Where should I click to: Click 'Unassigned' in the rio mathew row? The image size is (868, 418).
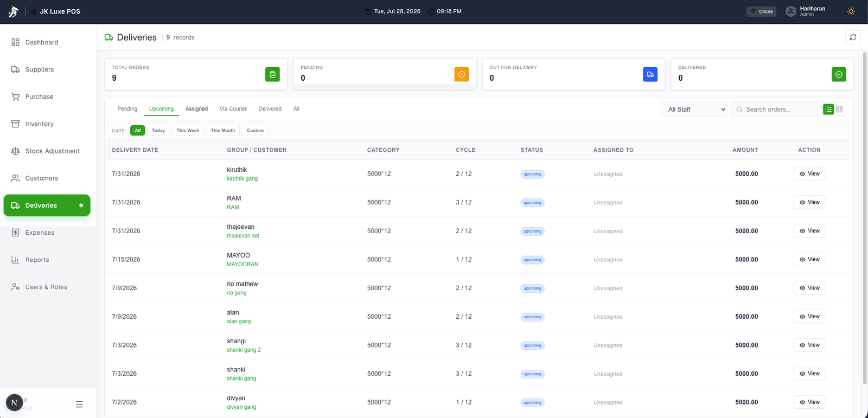608,288
